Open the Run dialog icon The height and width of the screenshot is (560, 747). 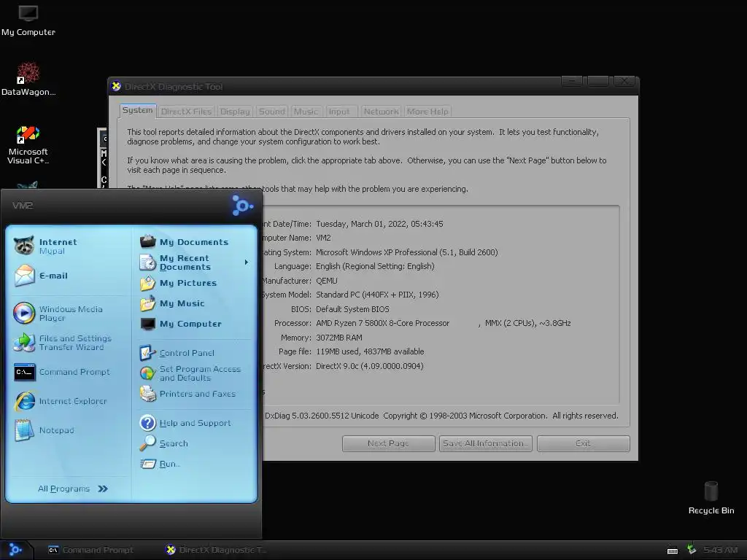pyautogui.click(x=147, y=464)
